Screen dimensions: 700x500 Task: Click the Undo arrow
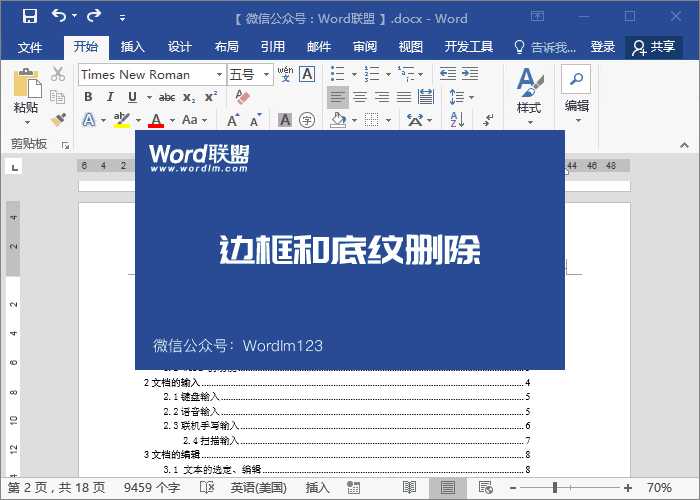[59, 17]
